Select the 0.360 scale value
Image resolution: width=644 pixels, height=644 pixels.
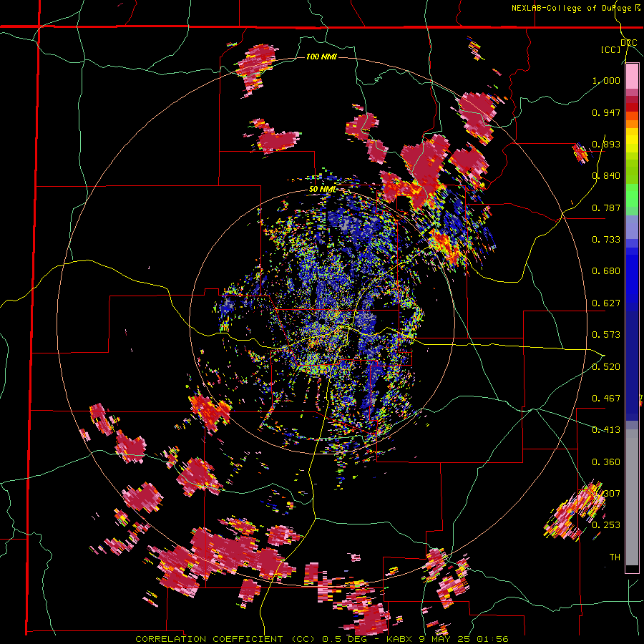[x=606, y=462]
